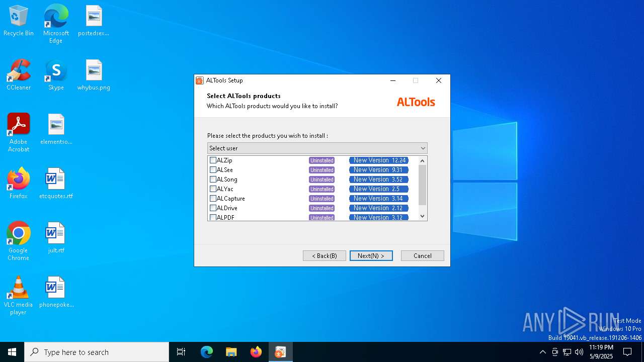Open the network status tray icon
The width and height of the screenshot is (644, 362).
tap(567, 352)
